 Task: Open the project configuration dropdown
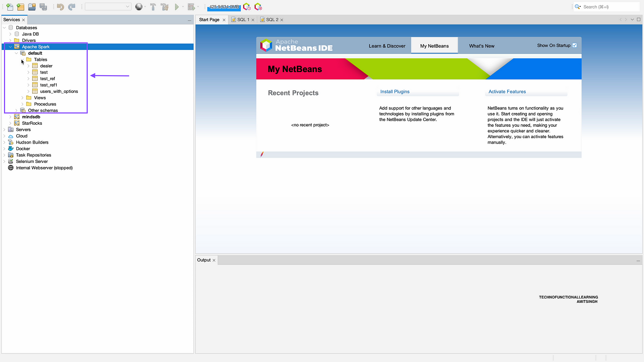(108, 7)
